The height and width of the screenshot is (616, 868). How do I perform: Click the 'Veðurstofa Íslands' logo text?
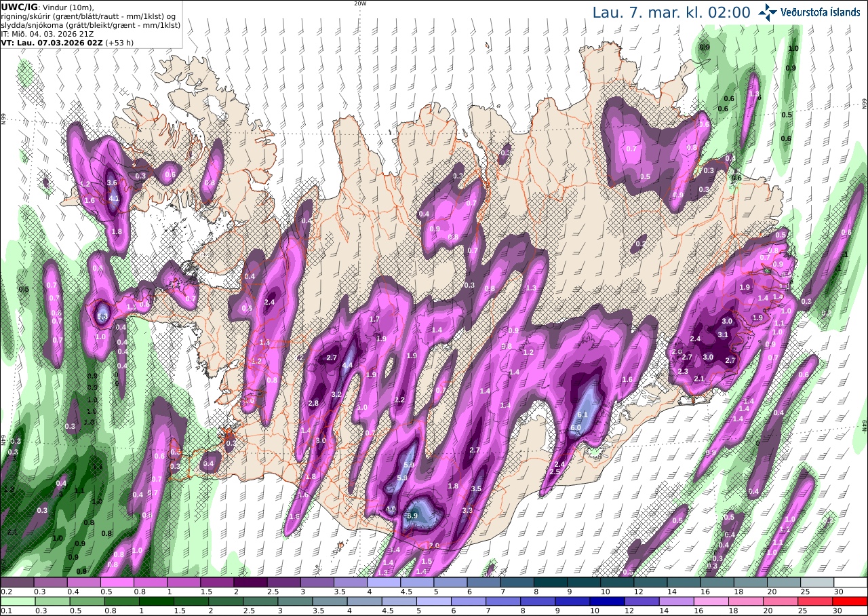click(820, 12)
